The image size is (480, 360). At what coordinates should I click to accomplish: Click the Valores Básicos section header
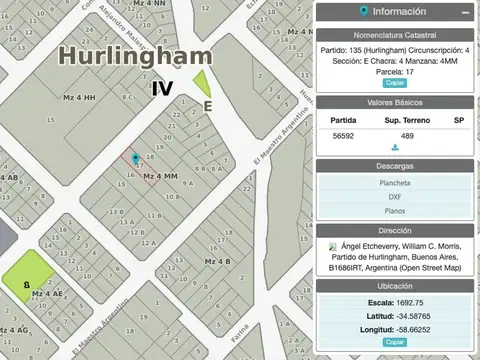coord(395,102)
